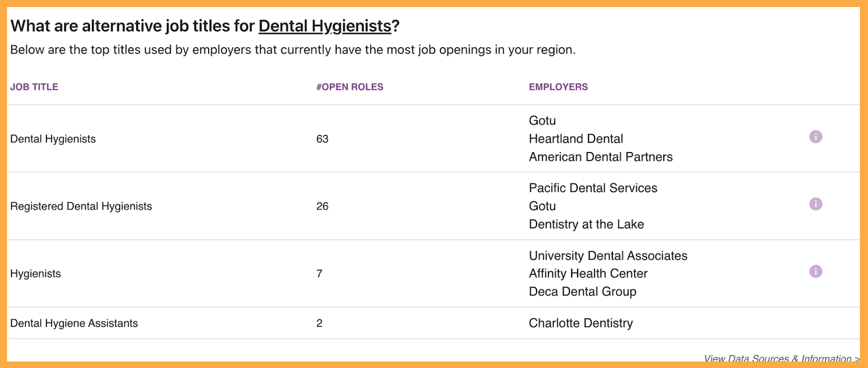
Task: Select Heartland Dental employer
Action: point(576,139)
